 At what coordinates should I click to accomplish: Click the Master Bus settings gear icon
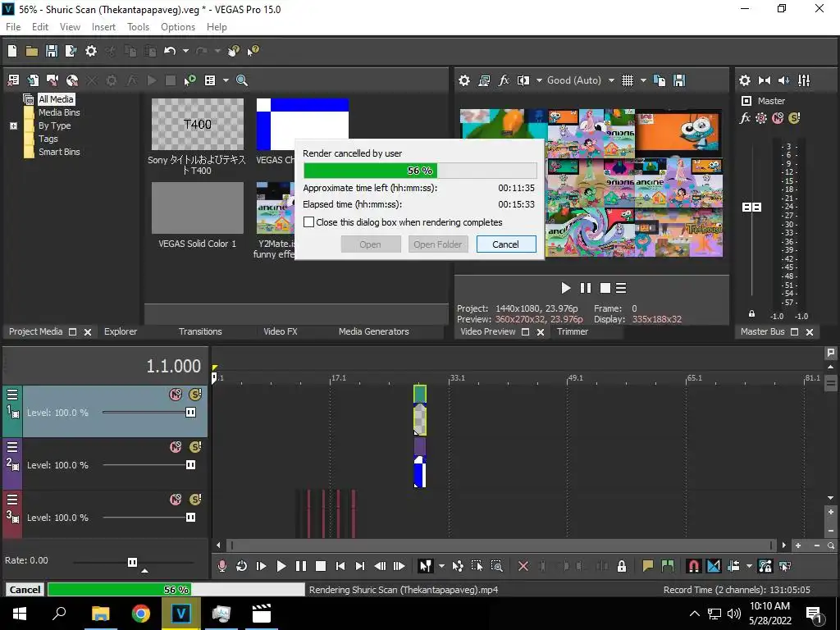tap(745, 80)
